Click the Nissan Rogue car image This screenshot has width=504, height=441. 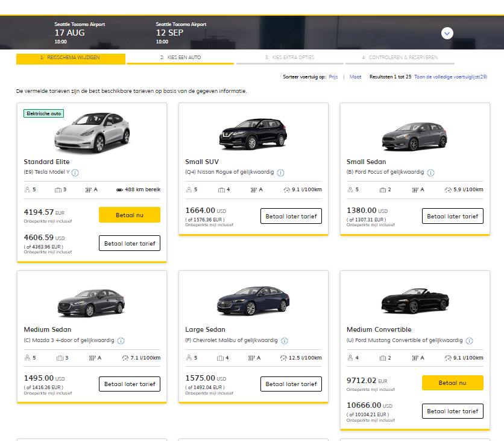[x=253, y=132]
